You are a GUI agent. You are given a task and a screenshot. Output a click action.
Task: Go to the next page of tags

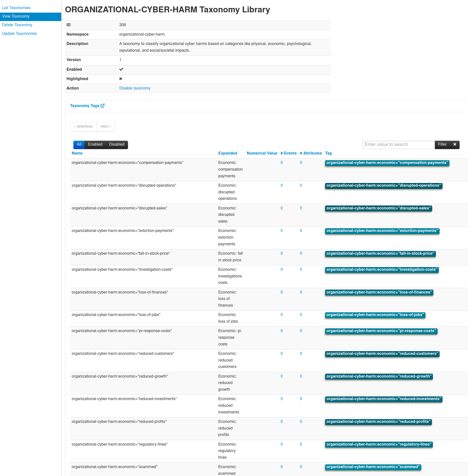106,126
